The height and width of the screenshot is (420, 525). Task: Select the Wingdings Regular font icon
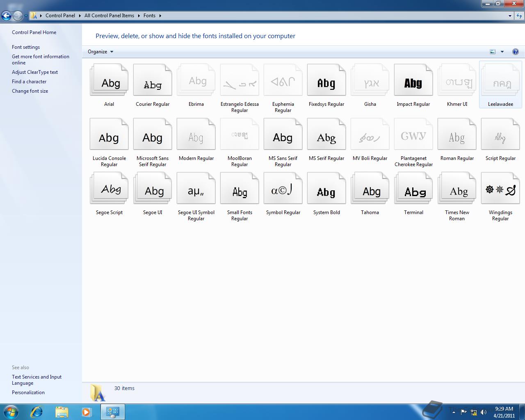click(500, 189)
